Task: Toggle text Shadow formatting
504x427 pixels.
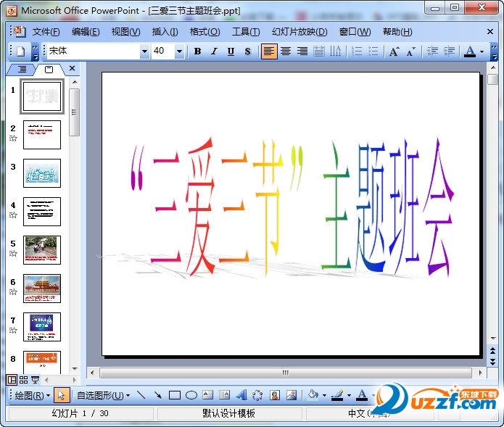Action: (247, 51)
